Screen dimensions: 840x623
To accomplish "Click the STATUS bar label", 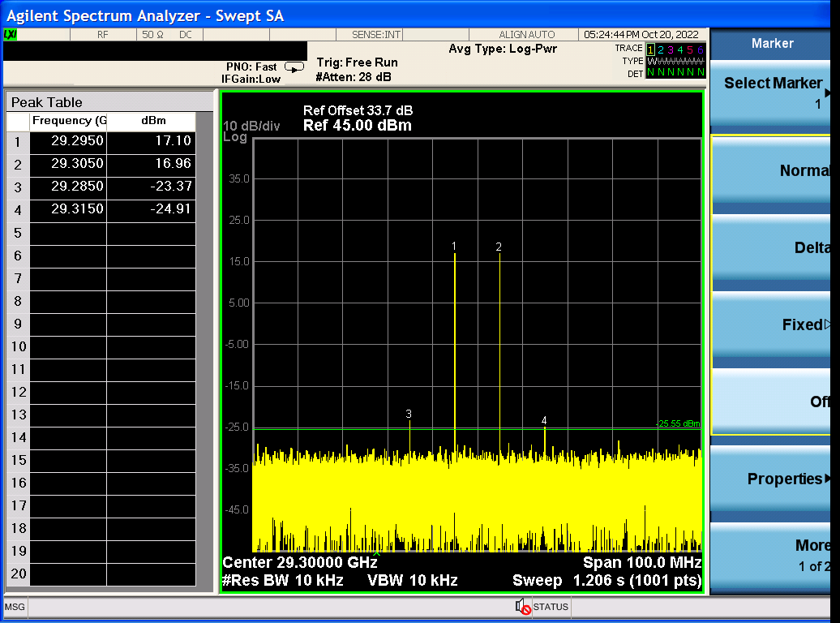I will (x=551, y=607).
